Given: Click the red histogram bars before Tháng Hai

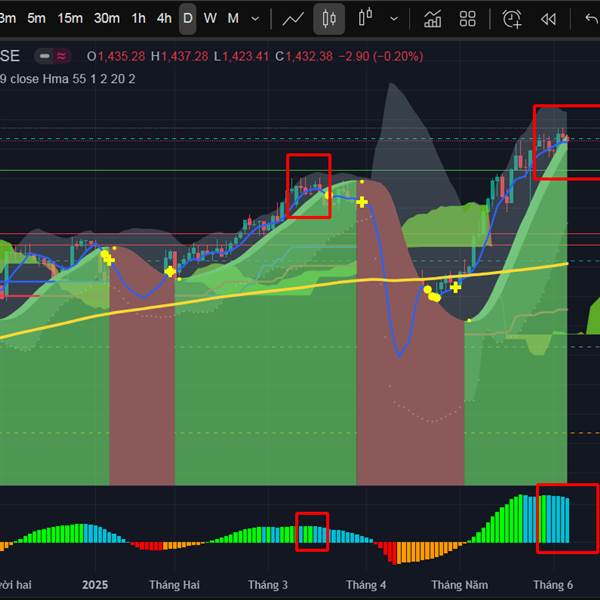Looking at the screenshot, I should click(x=147, y=546).
